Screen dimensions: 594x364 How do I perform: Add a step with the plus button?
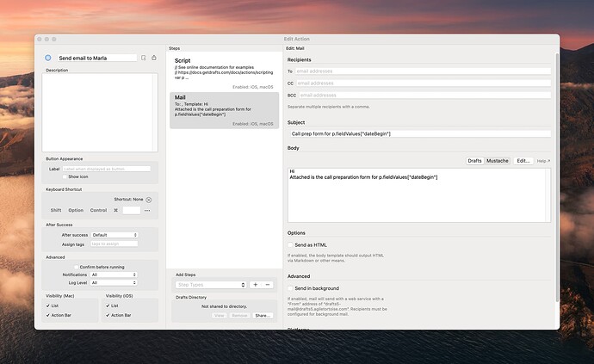[256, 285]
